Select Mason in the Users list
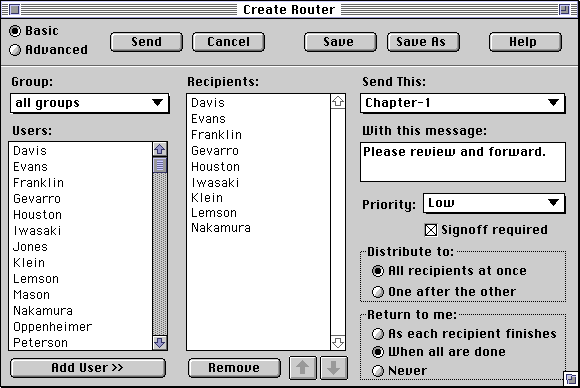Viewport: 580px width, 388px height. 80,294
